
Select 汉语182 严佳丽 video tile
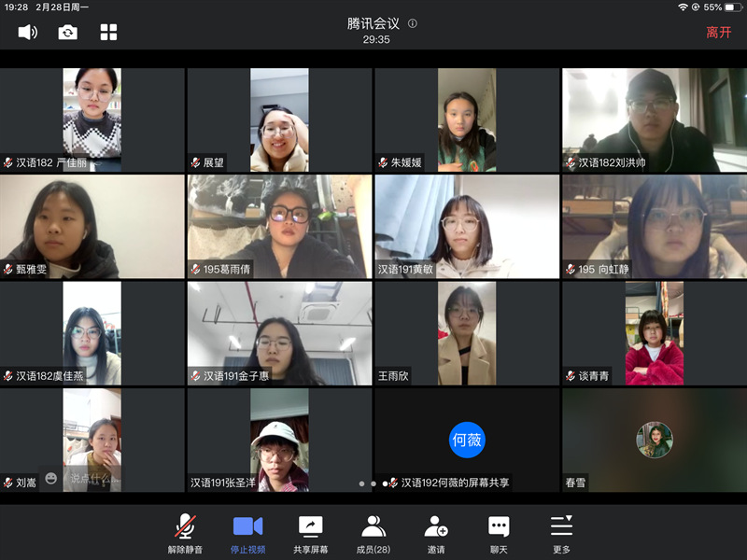(92, 120)
